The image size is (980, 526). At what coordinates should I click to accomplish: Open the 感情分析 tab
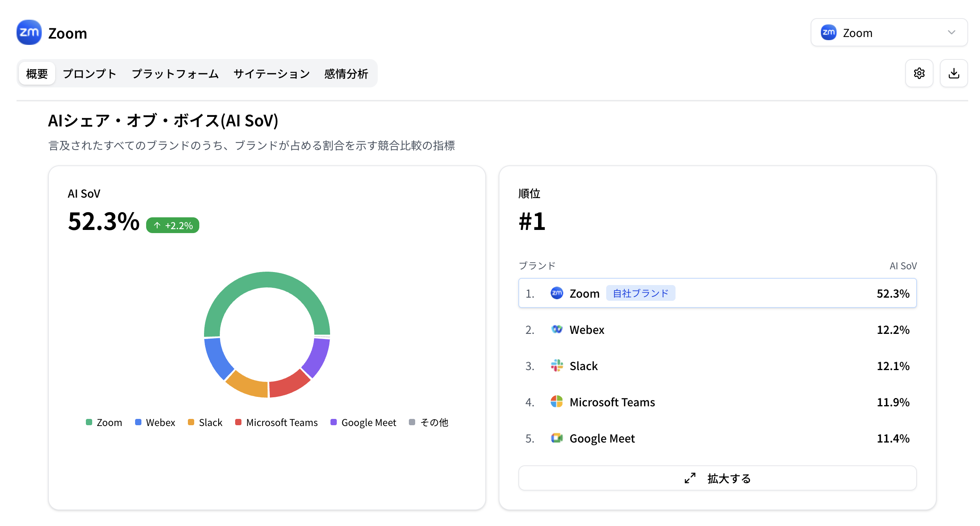tap(346, 74)
